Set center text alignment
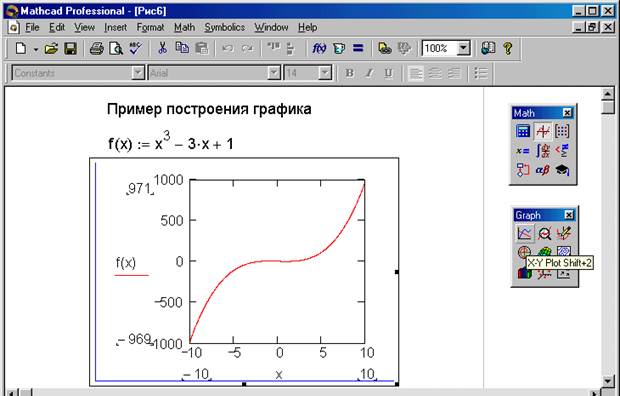This screenshot has height=396, width=620. (x=435, y=73)
